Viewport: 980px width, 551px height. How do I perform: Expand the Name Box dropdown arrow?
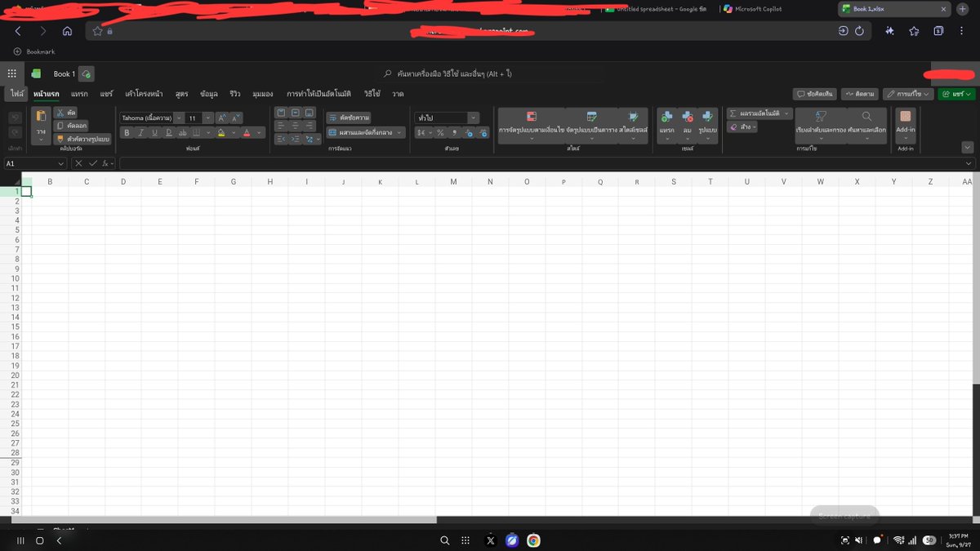click(x=60, y=164)
